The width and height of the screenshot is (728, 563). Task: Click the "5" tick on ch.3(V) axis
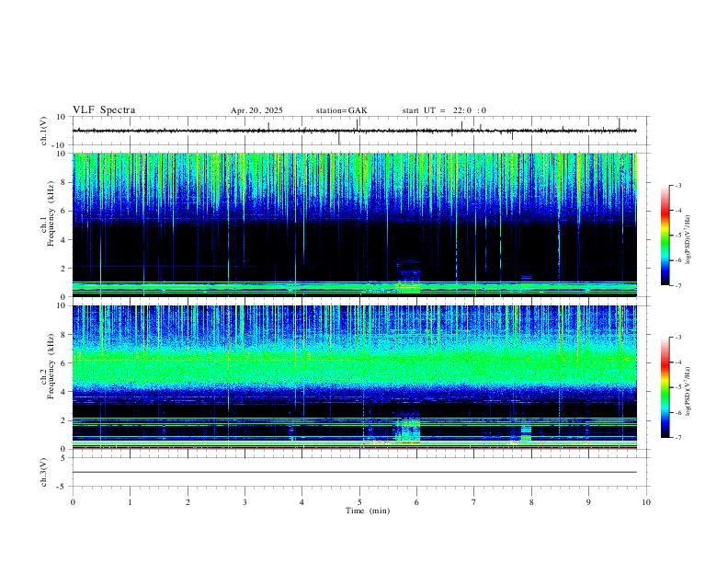pyautogui.click(x=64, y=457)
